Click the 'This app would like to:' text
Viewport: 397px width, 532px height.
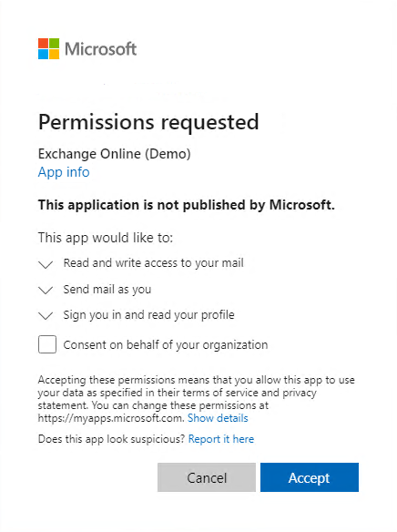[x=106, y=238]
